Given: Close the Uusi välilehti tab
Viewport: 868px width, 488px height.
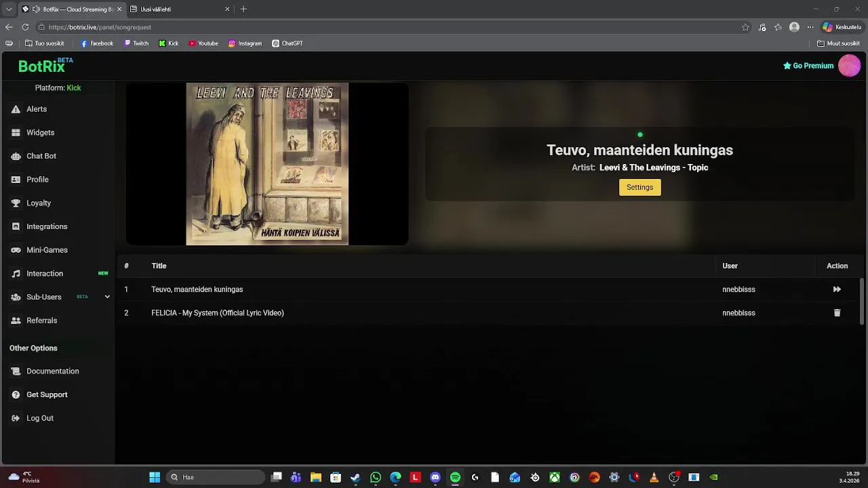Looking at the screenshot, I should [227, 9].
